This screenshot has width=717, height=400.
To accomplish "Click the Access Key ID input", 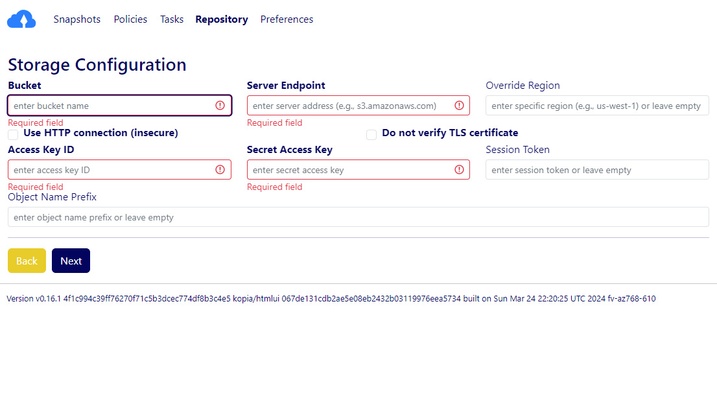I will (110, 170).
